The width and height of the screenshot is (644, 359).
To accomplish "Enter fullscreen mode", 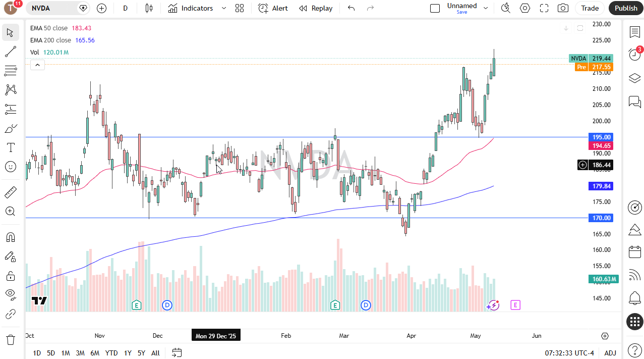I will click(x=544, y=8).
